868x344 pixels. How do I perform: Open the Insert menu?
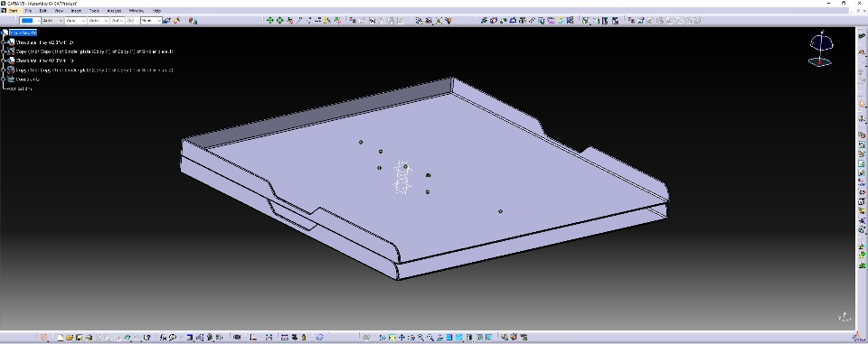coord(76,11)
